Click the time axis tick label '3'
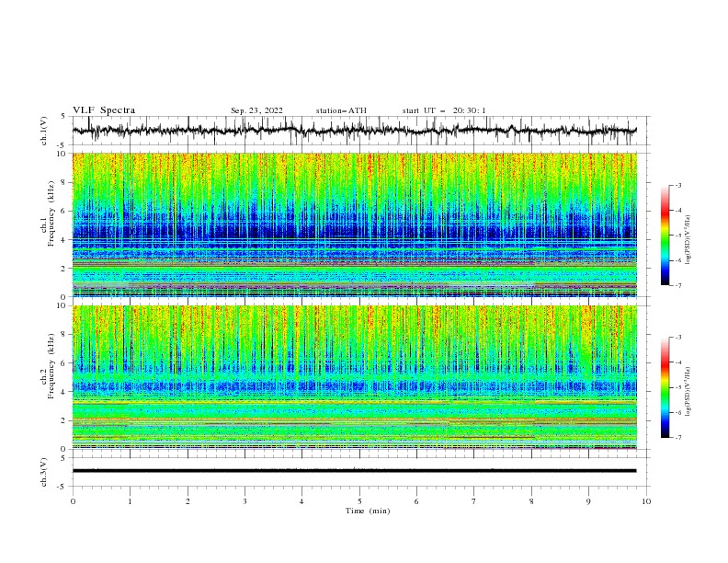Screen dimensions: 728x563 [x=245, y=501]
